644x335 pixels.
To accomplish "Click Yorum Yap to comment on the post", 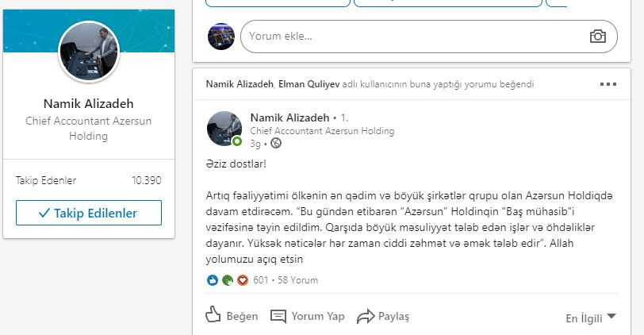I will pyautogui.click(x=308, y=316).
